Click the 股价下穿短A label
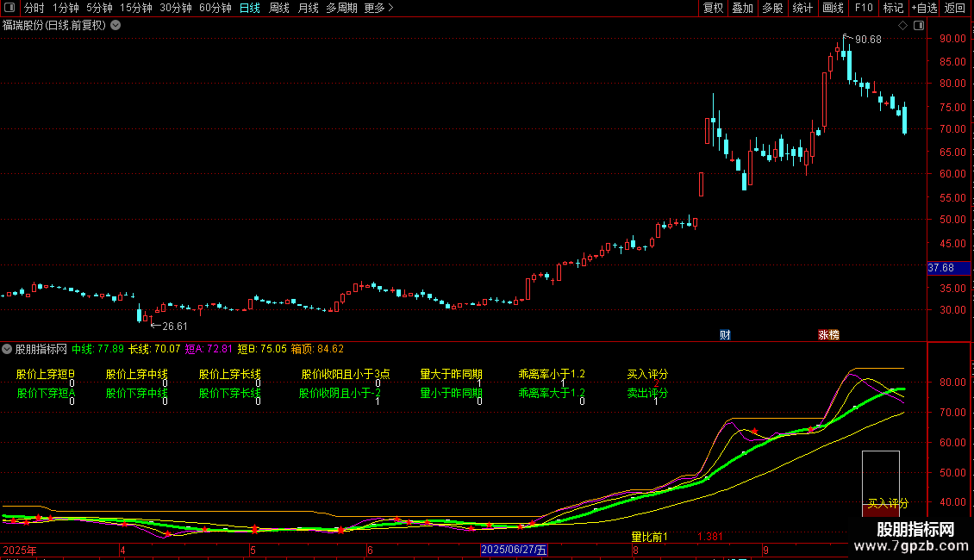 [x=46, y=393]
